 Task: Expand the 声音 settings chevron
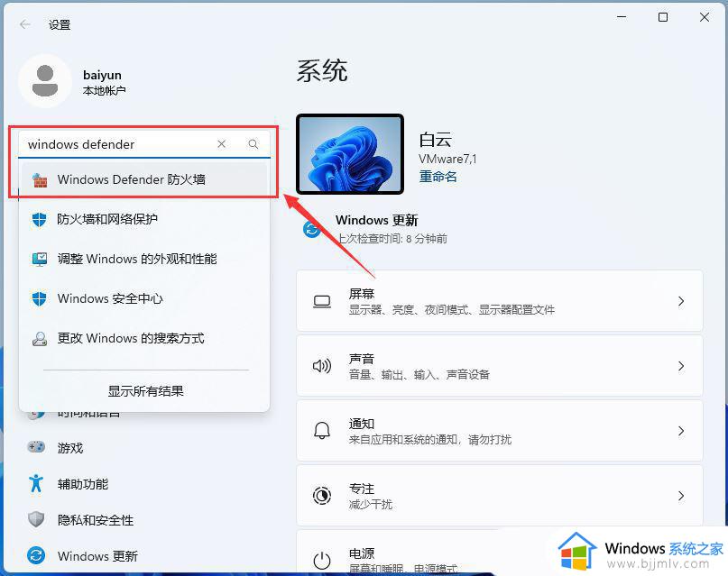click(x=681, y=366)
